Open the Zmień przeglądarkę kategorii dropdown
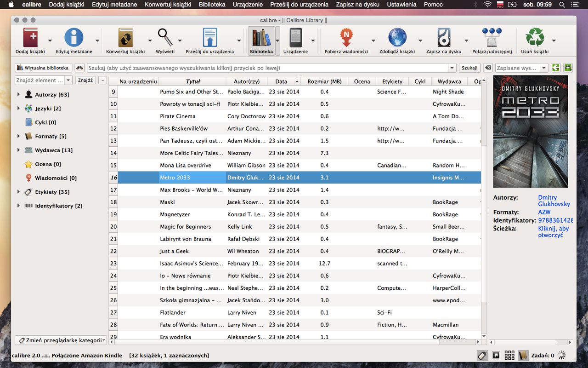The width and height of the screenshot is (588, 368). tap(61, 340)
